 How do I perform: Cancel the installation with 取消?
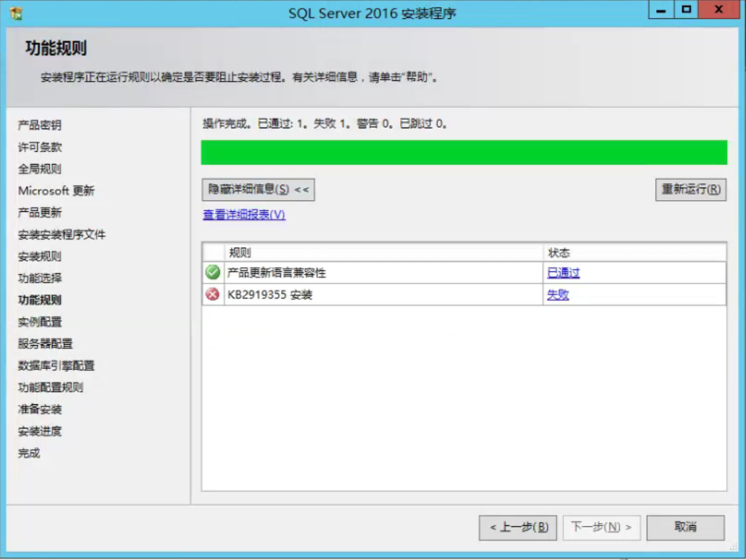[685, 527]
